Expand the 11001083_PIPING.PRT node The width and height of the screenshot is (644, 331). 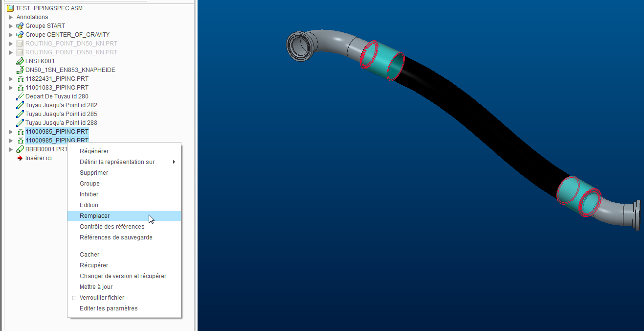click(x=11, y=88)
